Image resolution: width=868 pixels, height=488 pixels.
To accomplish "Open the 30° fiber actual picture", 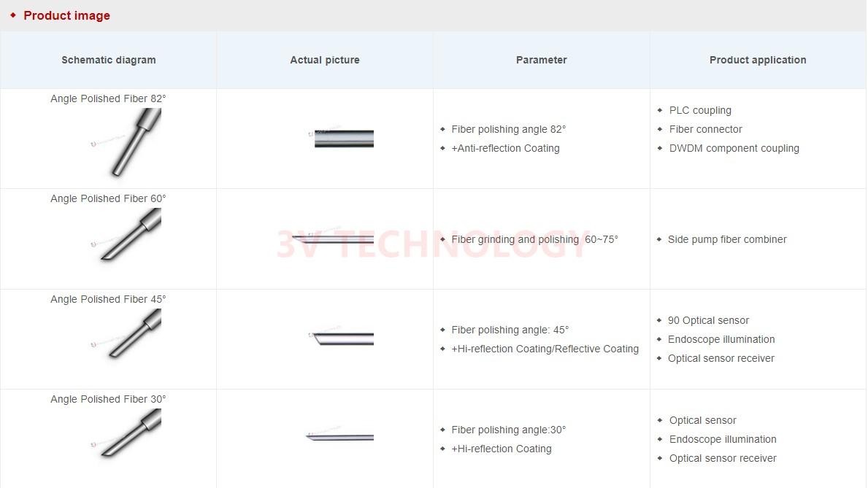I will coord(339,437).
